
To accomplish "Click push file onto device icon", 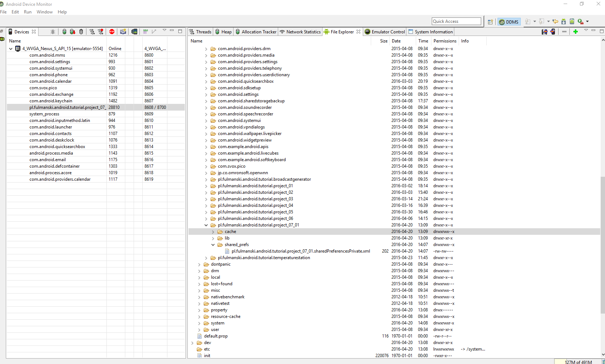I will pos(553,32).
